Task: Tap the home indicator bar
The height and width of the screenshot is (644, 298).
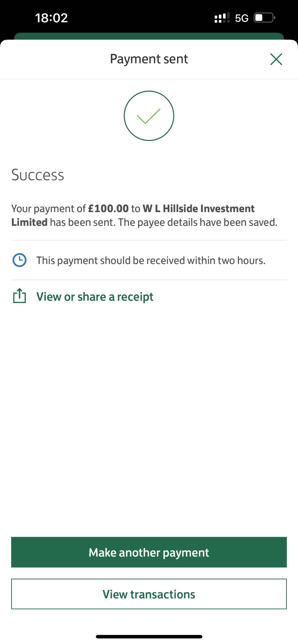Action: click(x=149, y=637)
